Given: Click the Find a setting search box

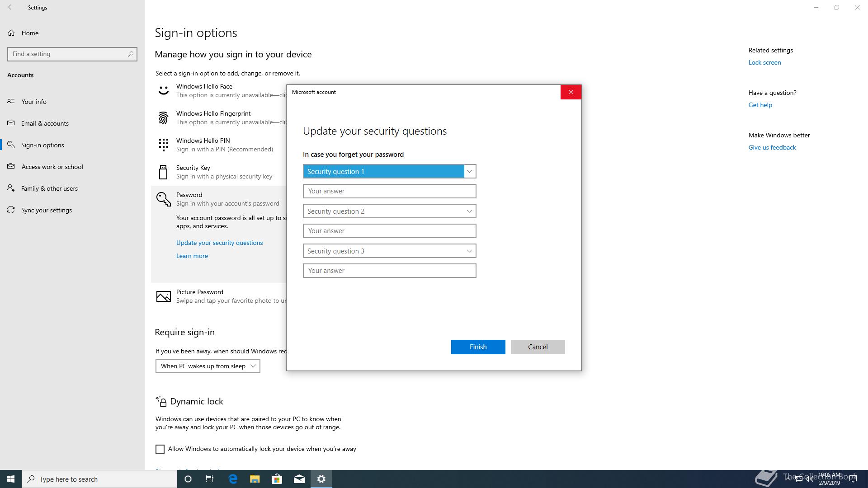Looking at the screenshot, I should click(x=72, y=54).
